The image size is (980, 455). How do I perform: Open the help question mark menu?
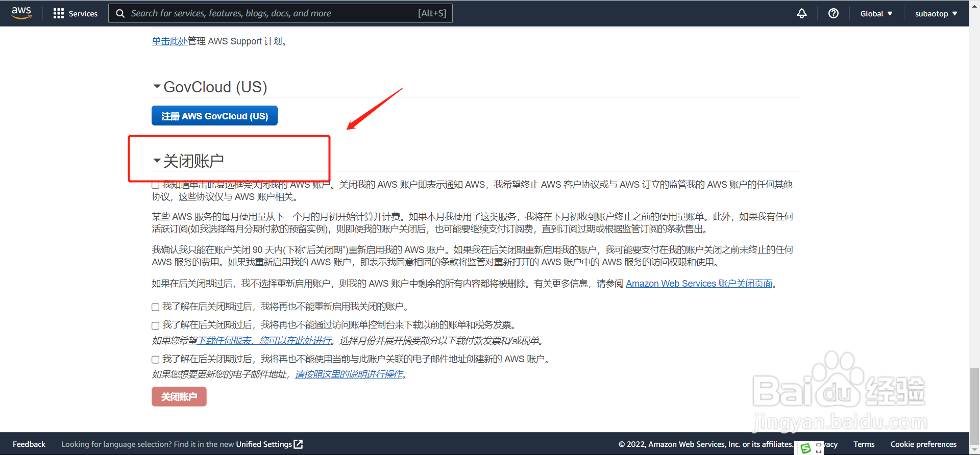834,13
